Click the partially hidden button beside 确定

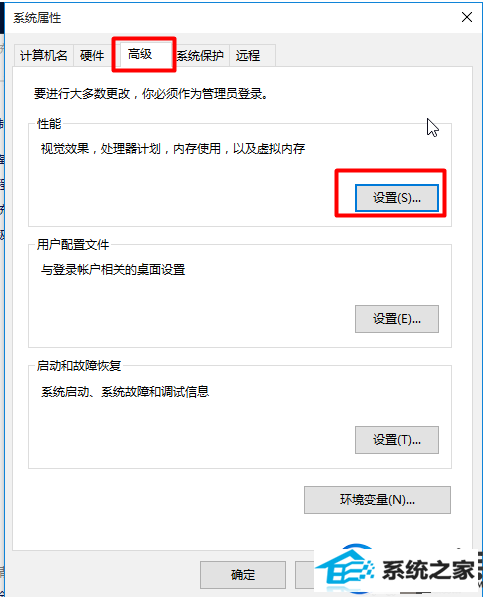point(304,575)
